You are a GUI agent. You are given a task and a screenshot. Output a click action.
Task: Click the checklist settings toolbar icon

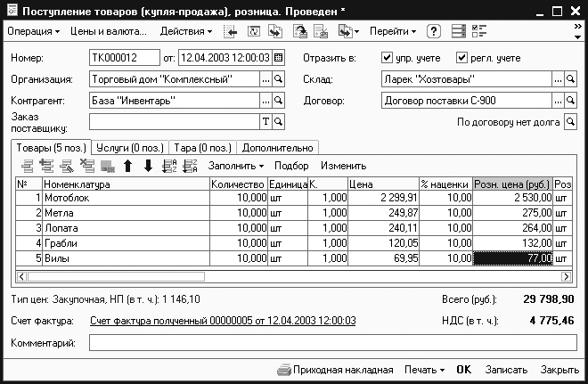(x=479, y=31)
